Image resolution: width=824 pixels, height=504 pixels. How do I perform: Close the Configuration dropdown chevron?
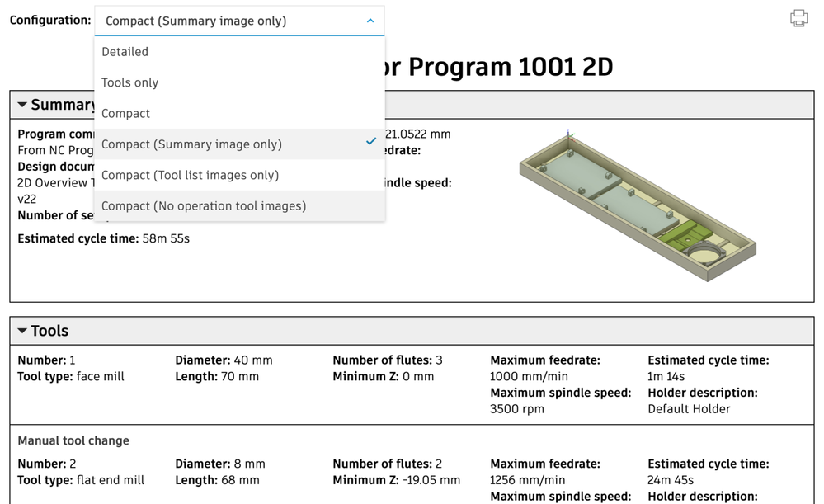point(370,21)
